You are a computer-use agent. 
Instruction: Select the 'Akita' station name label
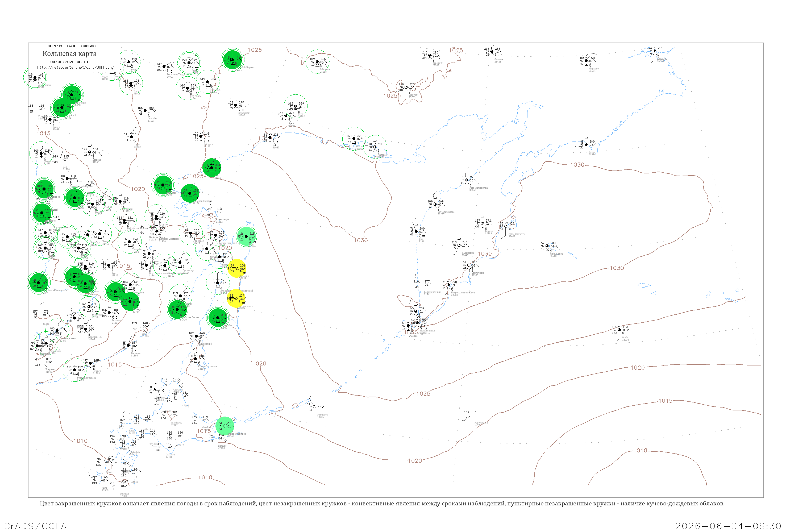coord(105,488)
